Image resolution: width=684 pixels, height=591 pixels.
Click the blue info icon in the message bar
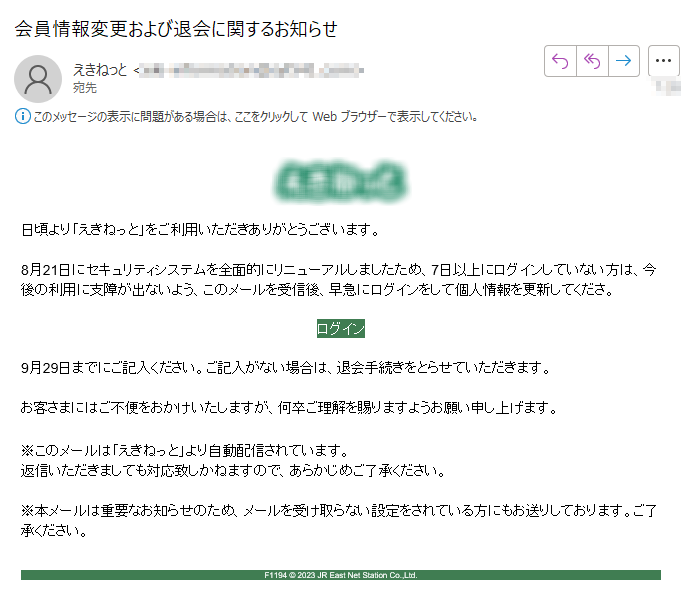click(23, 116)
